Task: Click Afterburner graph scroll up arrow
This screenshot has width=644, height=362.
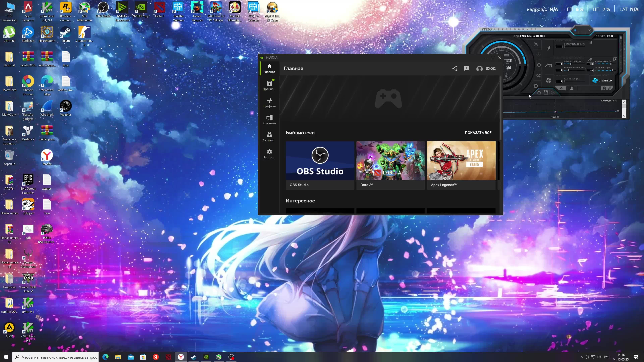Action: (x=624, y=102)
